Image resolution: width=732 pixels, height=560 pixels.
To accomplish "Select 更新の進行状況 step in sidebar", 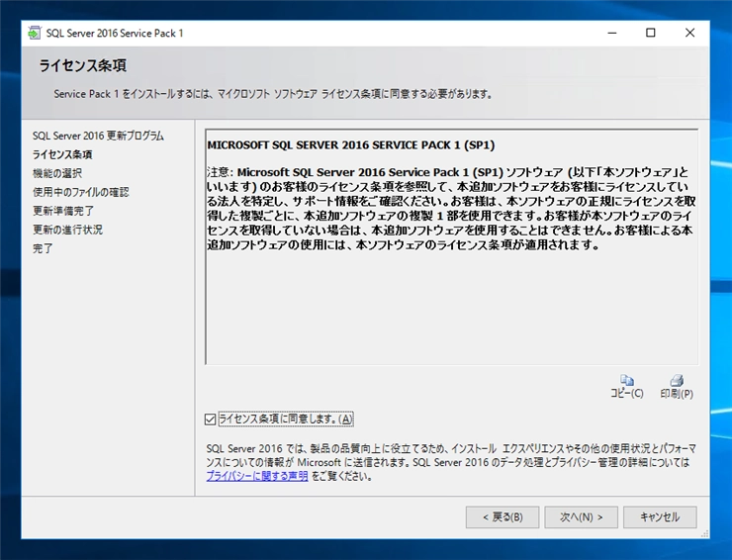I will [67, 230].
